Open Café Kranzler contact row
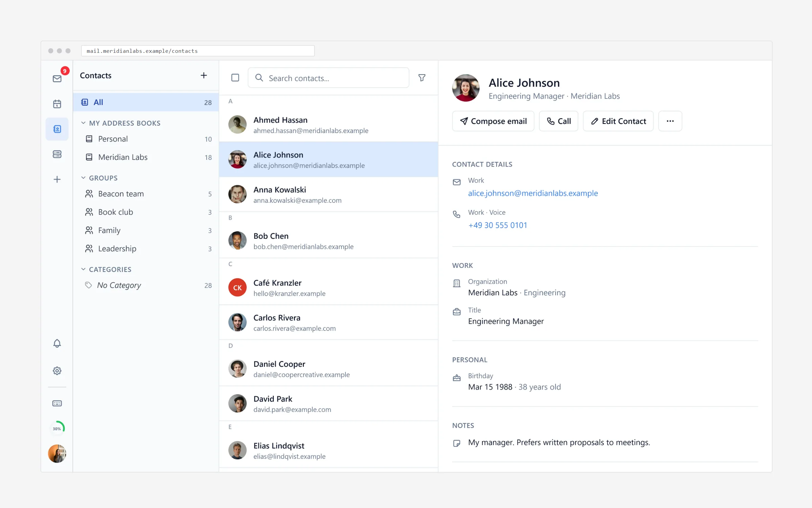 click(x=329, y=288)
